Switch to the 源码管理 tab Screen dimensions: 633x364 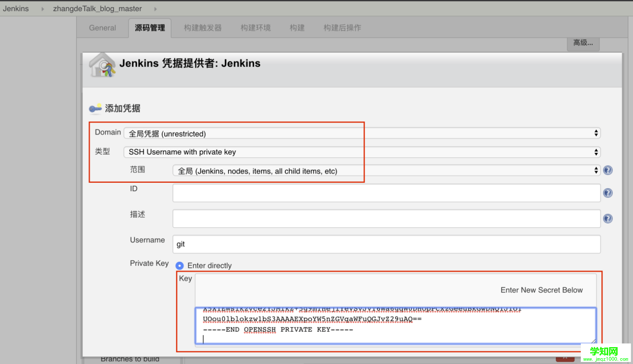click(150, 28)
